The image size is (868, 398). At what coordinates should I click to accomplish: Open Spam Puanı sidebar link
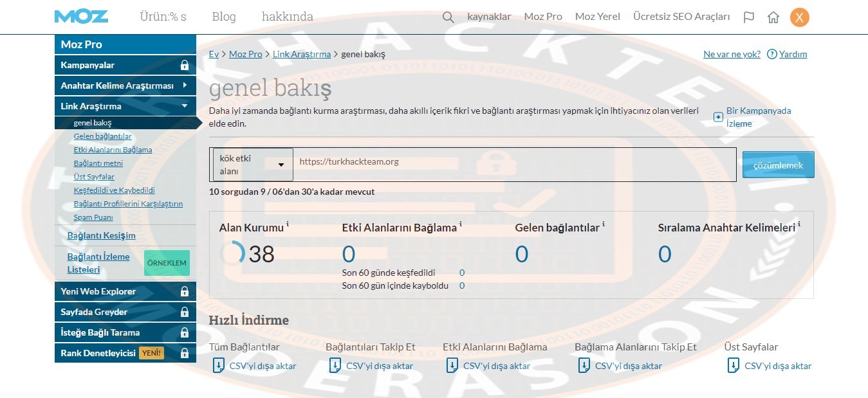pos(93,217)
